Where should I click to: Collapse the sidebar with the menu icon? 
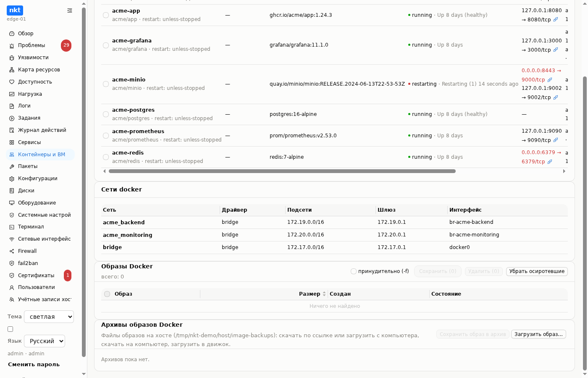point(70,10)
